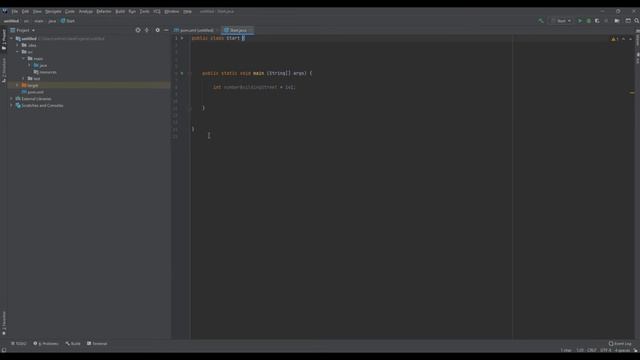
Task: Click the UTF-8 encoding in status bar
Action: tap(605, 350)
